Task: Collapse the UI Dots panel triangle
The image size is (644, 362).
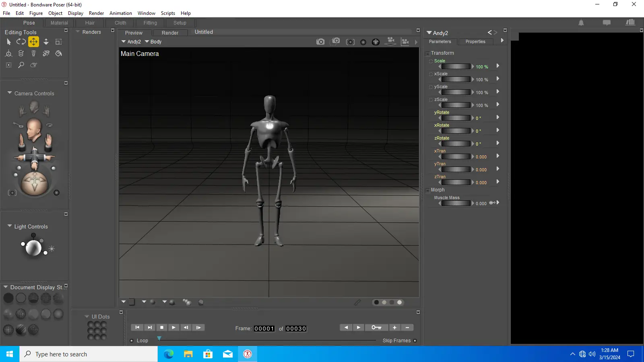Action: click(x=87, y=317)
